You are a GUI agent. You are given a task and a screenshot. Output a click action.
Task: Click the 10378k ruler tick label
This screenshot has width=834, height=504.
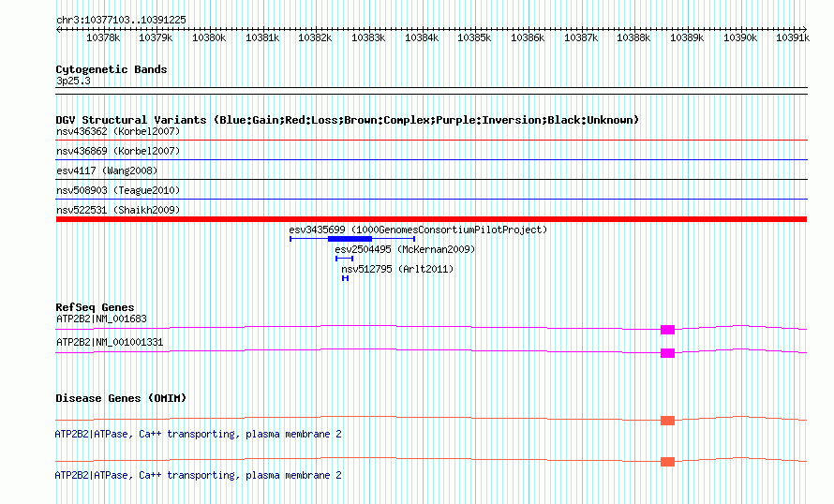tap(103, 37)
